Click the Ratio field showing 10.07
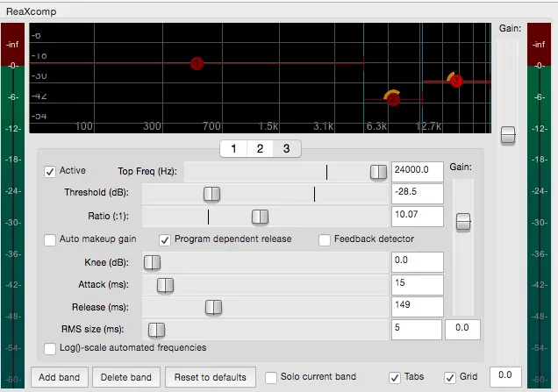Viewport: 558px width, 392px height. [x=418, y=217]
